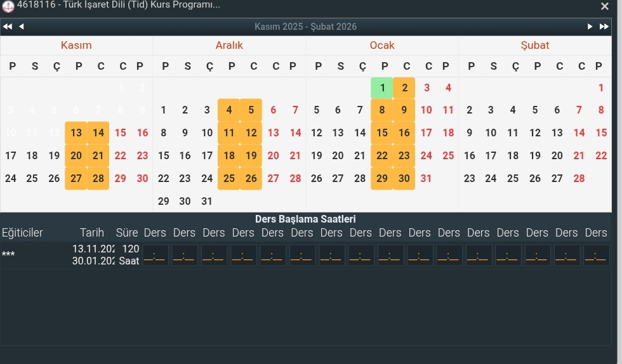This screenshot has width=622, height=364.
Task: Click the Kasım month header
Action: [76, 45]
